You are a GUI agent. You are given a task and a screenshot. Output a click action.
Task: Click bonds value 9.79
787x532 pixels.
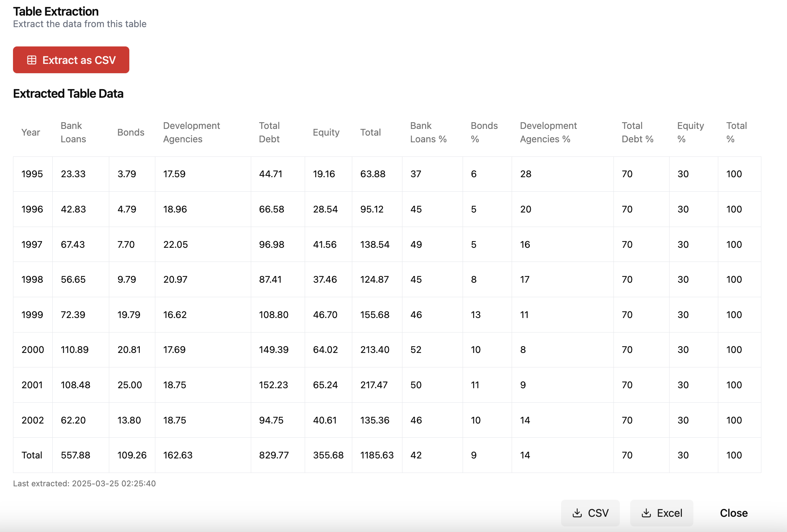[x=127, y=279]
